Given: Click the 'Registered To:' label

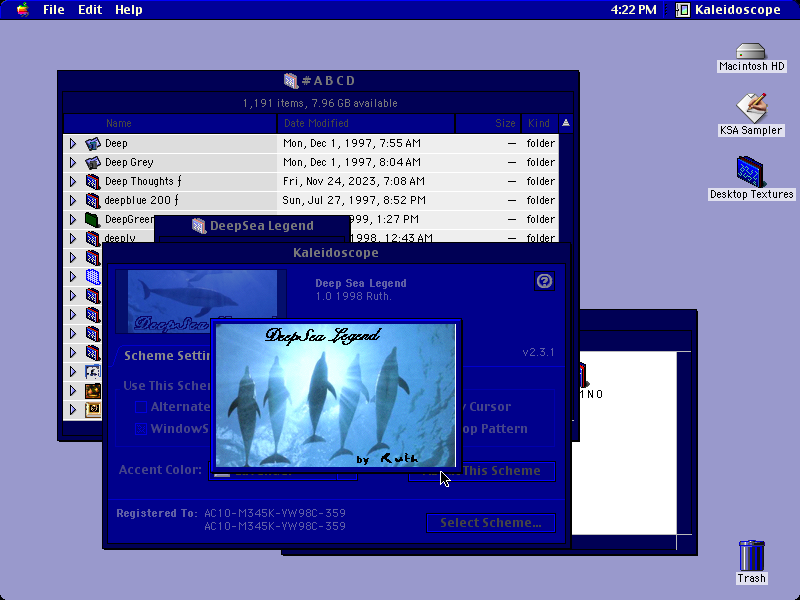Looking at the screenshot, I should [157, 513].
